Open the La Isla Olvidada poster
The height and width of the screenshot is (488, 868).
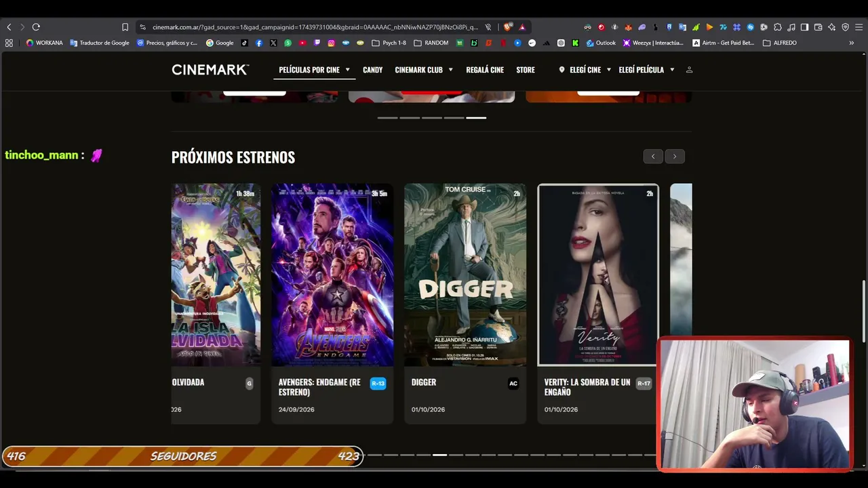[x=216, y=274]
